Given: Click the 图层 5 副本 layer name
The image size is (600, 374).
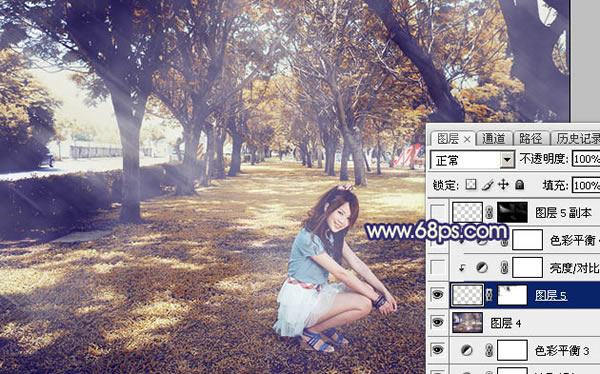Looking at the screenshot, I should click(563, 213).
